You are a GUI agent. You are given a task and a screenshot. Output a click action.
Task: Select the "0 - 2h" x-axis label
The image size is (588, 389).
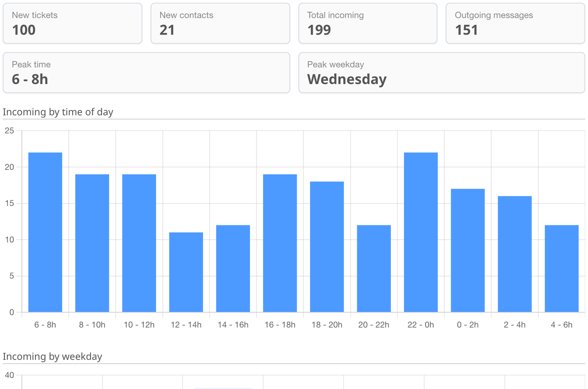pos(468,325)
